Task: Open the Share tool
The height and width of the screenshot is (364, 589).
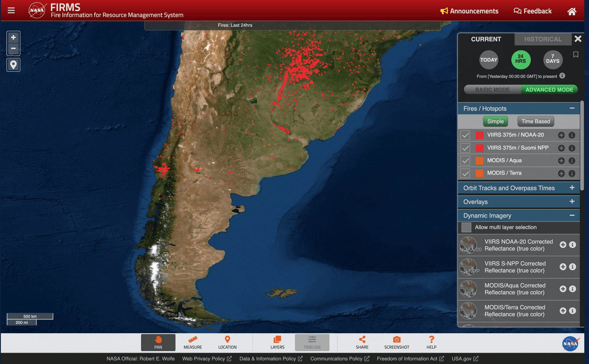Action: click(x=362, y=343)
